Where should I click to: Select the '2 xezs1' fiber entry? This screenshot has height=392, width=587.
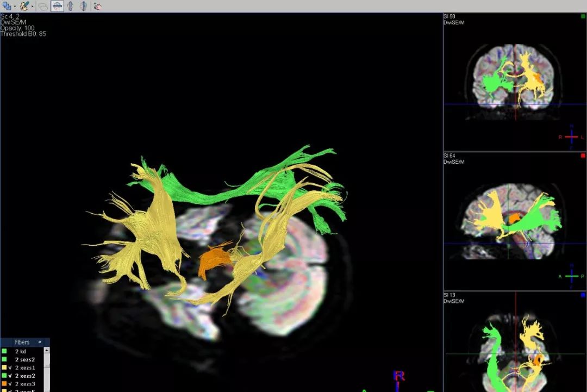(x=25, y=368)
